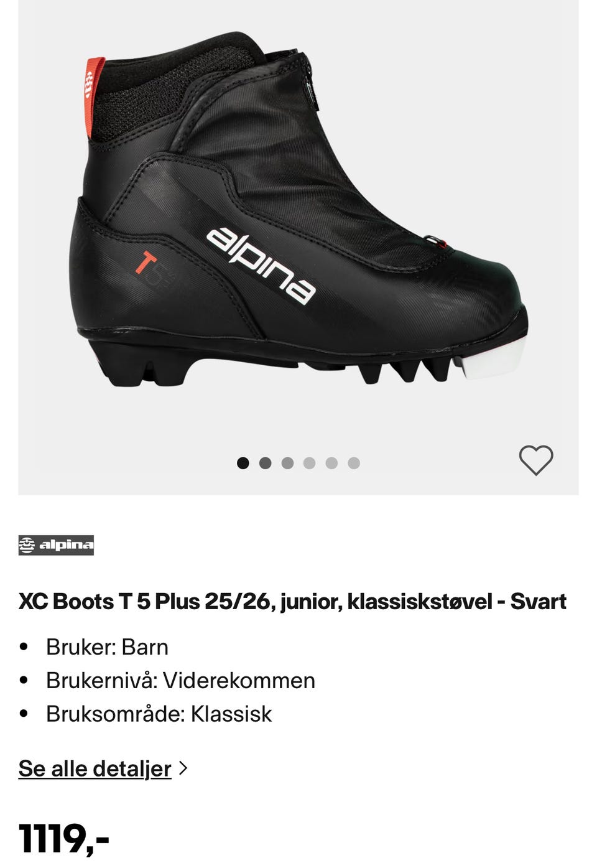Image resolution: width=597 pixels, height=868 pixels.
Task: Show the sixth product image dot
Action: point(354,463)
